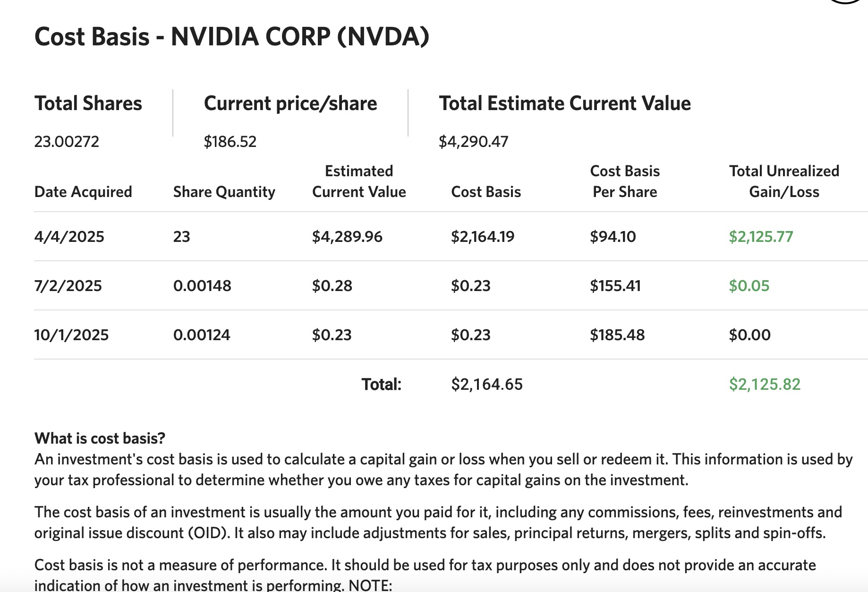Click the green $2,125.82 total gain
Image resolution: width=868 pixels, height=592 pixels.
tap(764, 384)
